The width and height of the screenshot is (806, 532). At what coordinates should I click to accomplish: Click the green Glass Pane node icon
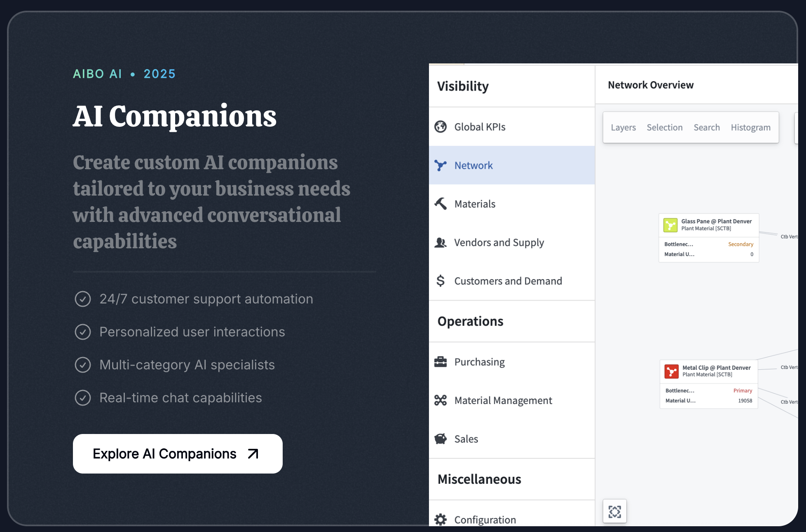[x=670, y=225]
